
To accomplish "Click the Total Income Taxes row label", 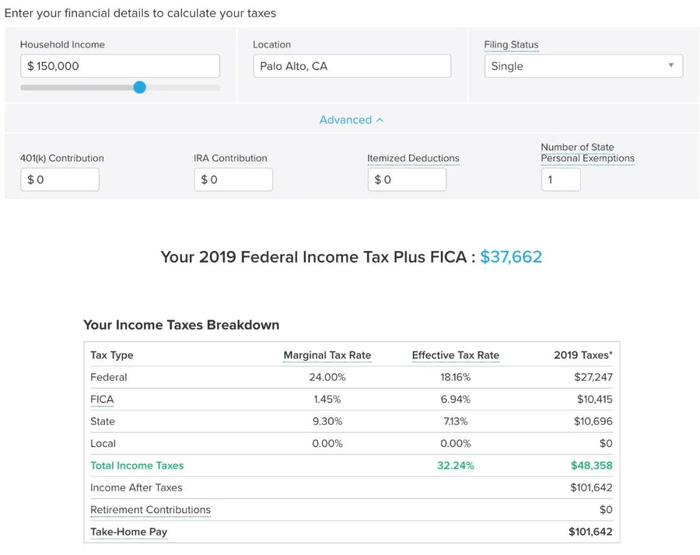I will [x=137, y=465].
